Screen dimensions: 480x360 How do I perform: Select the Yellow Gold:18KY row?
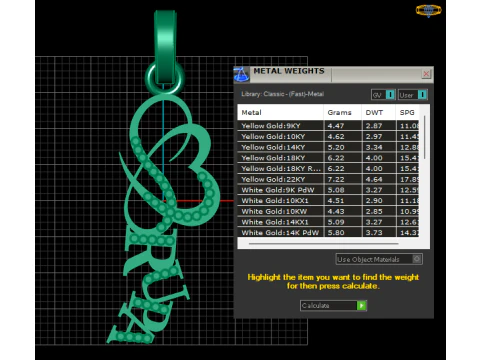point(328,158)
